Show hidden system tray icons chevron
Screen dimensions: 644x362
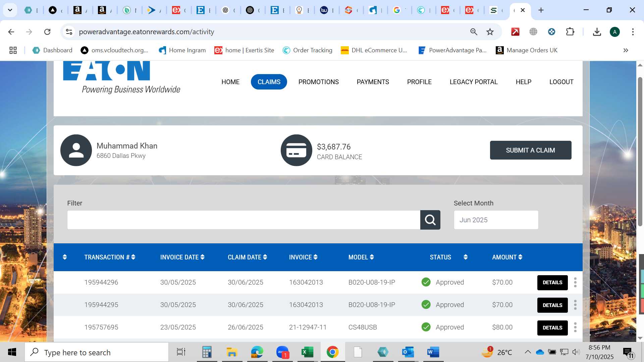click(x=528, y=352)
